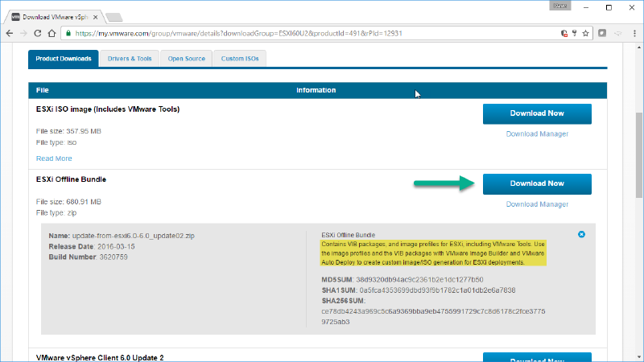644x362 pixels.
Task: Open Download Manager for ESXi Offline Bundle
Action: [x=537, y=204]
